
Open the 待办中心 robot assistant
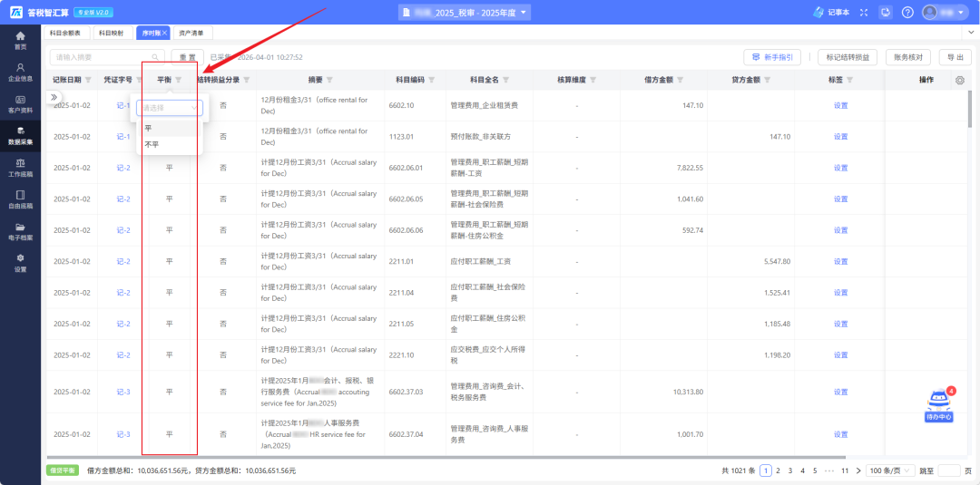click(x=938, y=406)
